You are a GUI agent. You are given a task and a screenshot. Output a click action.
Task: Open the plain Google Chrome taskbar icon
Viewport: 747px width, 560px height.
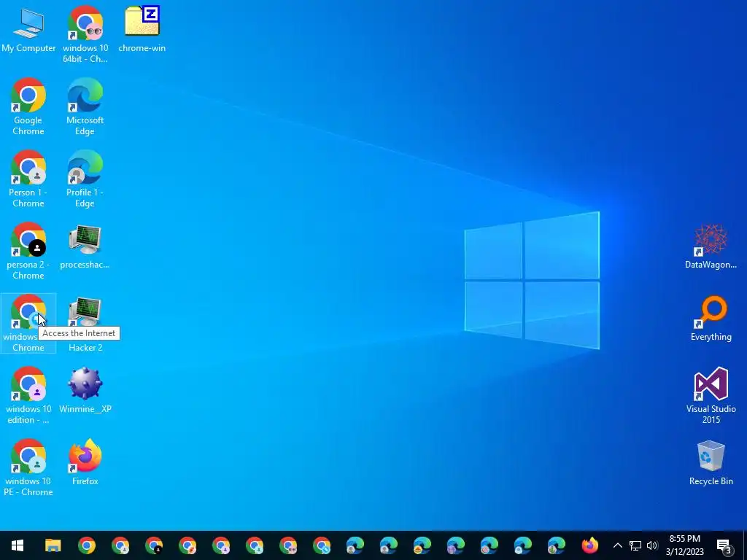tap(87, 545)
